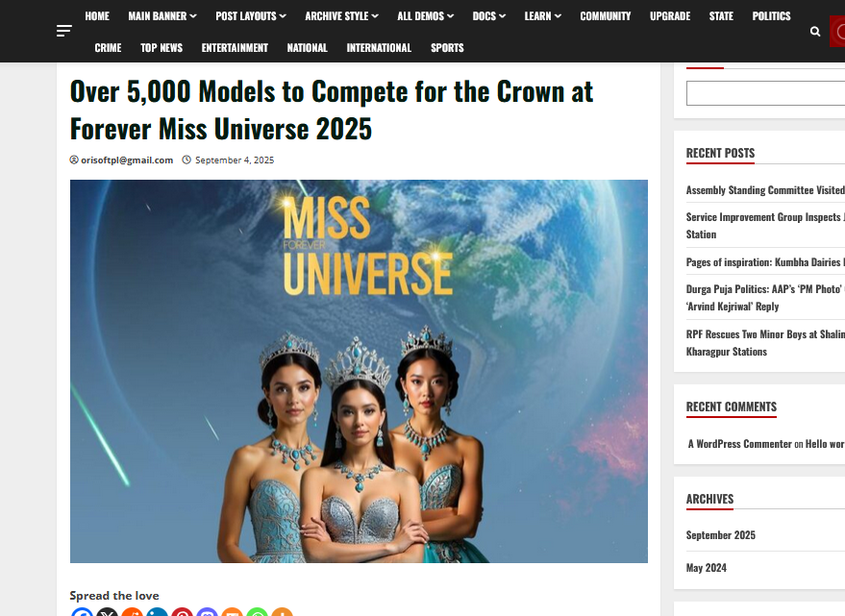
Task: Open Upgrade menu item
Action: (x=670, y=16)
